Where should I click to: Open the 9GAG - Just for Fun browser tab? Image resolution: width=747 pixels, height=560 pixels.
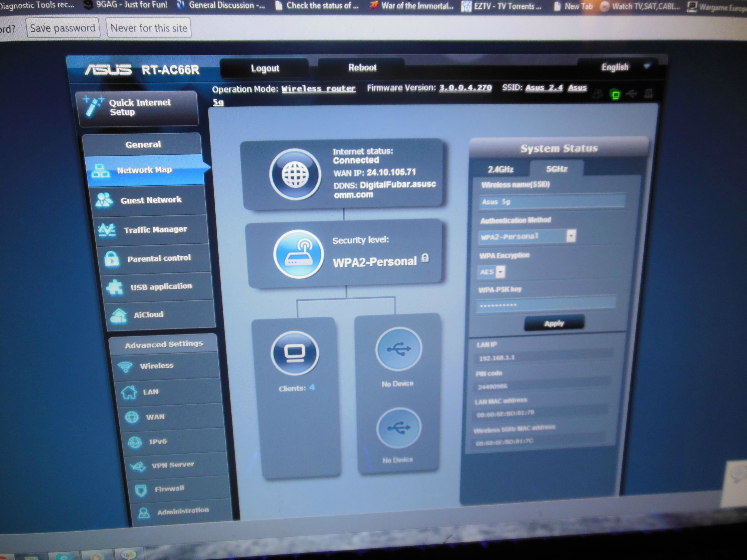click(126, 5)
